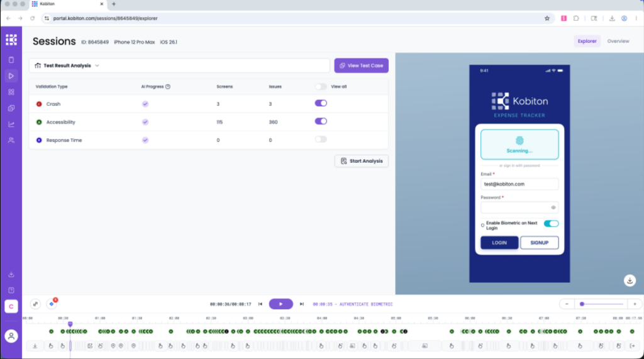Click the exit icon at the timeline end
The height and width of the screenshot is (359, 644).
pyautogui.click(x=632, y=346)
